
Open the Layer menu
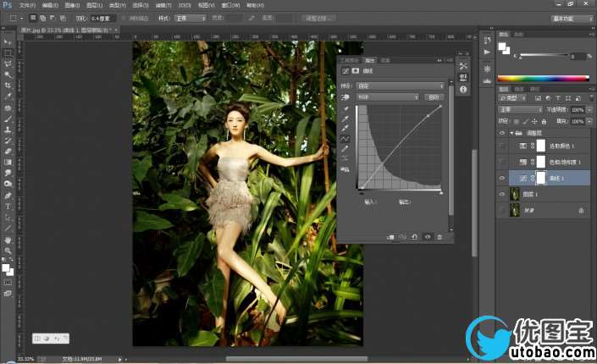pyautogui.click(x=95, y=5)
